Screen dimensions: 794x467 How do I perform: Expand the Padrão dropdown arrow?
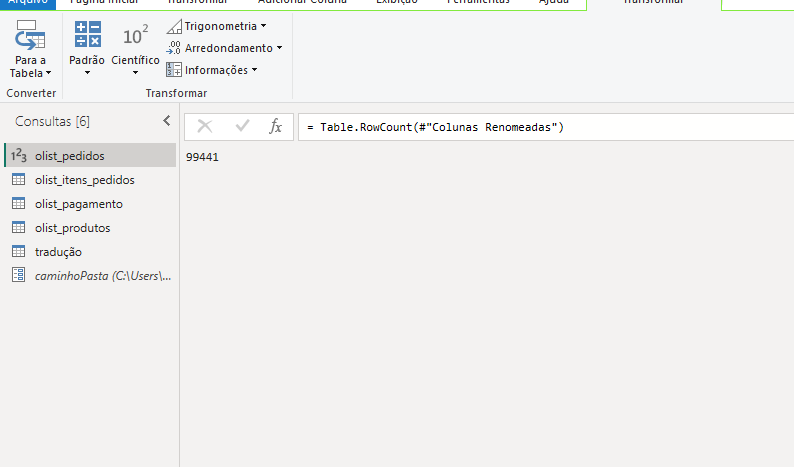coord(87,73)
